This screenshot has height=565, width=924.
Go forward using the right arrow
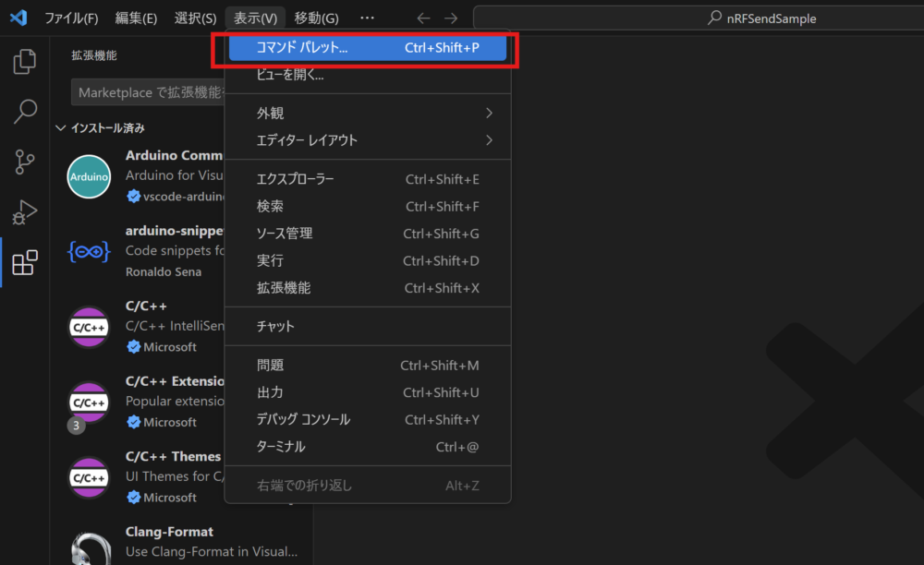point(451,18)
